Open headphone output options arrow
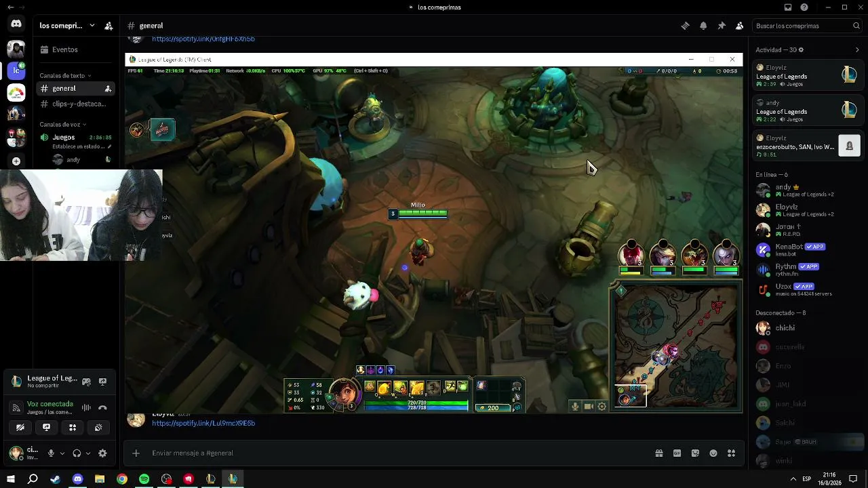The height and width of the screenshot is (488, 868). [88, 453]
